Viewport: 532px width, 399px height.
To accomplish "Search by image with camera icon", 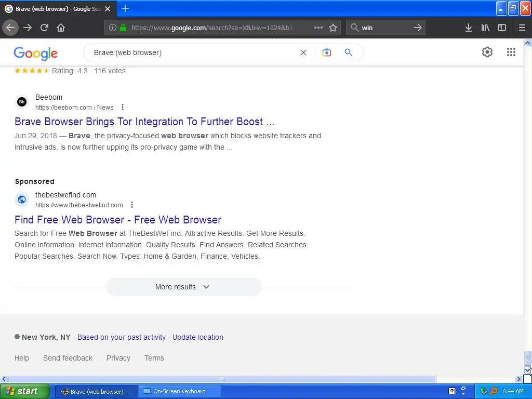I will coord(326,52).
